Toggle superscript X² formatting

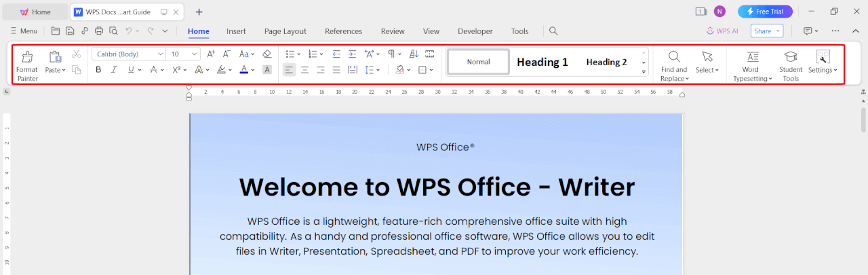(x=176, y=69)
